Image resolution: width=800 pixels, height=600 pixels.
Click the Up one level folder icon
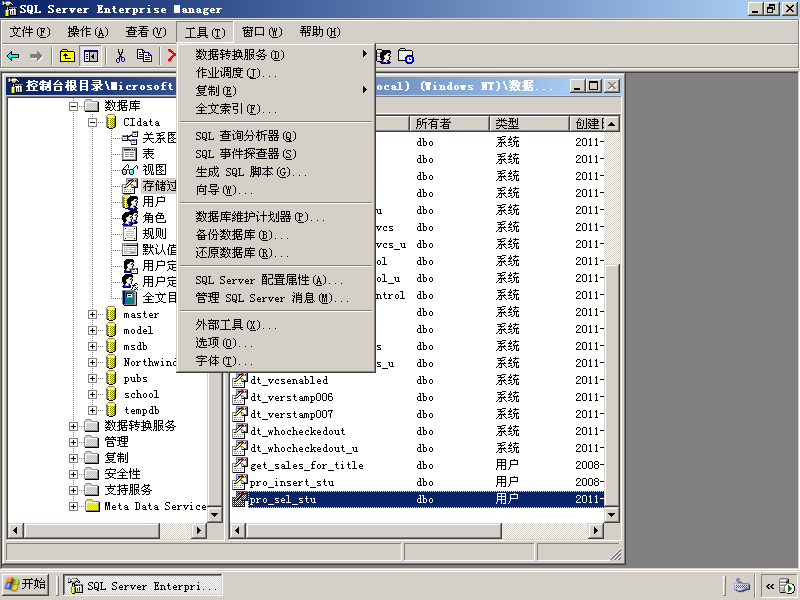tap(67, 56)
